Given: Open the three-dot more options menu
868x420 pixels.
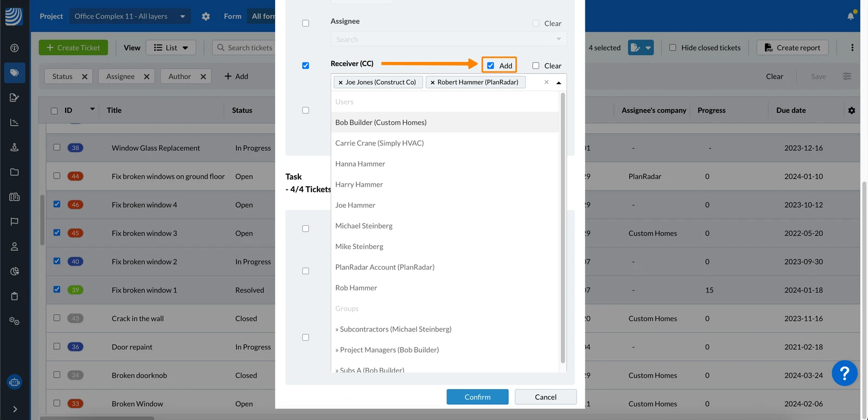Looking at the screenshot, I should (x=852, y=48).
